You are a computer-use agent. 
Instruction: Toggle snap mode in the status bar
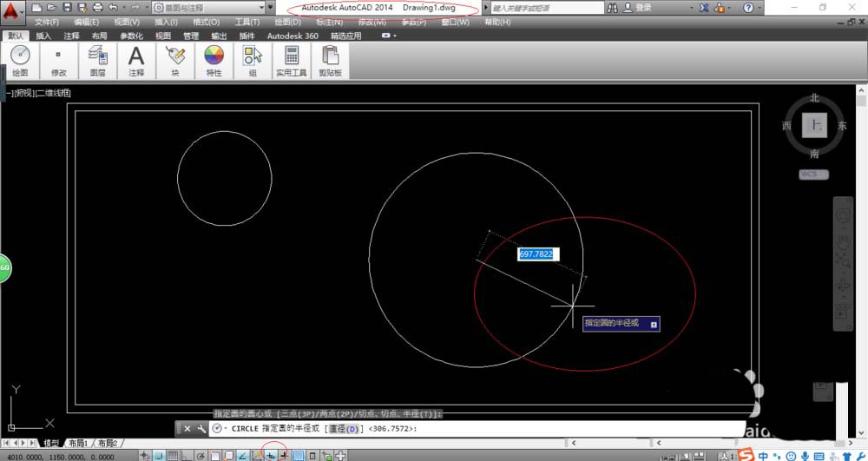[x=160, y=455]
